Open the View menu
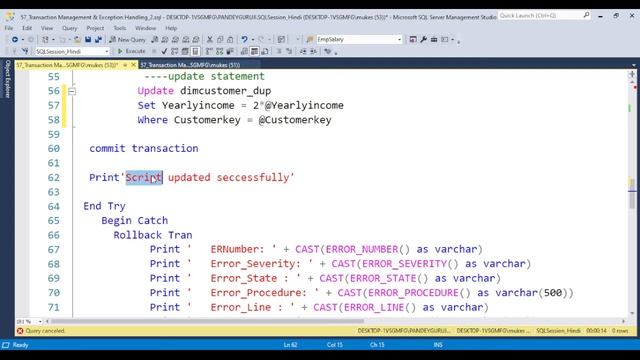 47,28
